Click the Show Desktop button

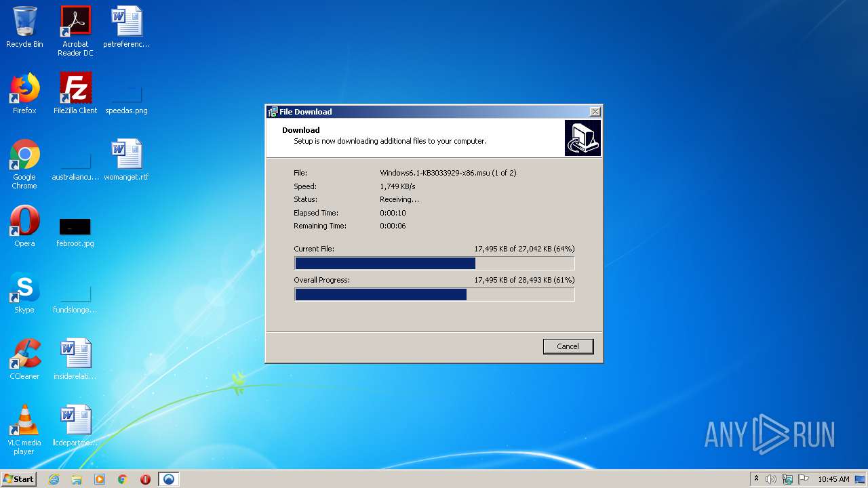pos(861,479)
